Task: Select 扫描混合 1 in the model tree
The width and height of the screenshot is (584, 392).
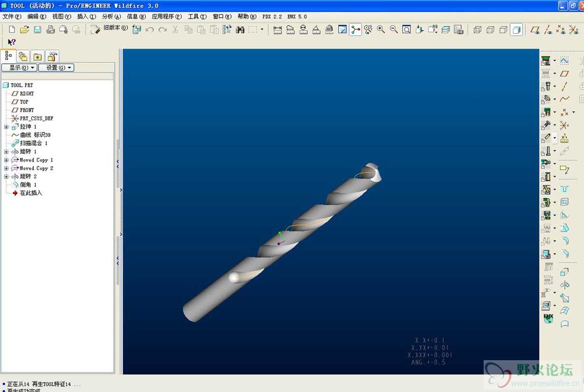Action: coord(33,143)
